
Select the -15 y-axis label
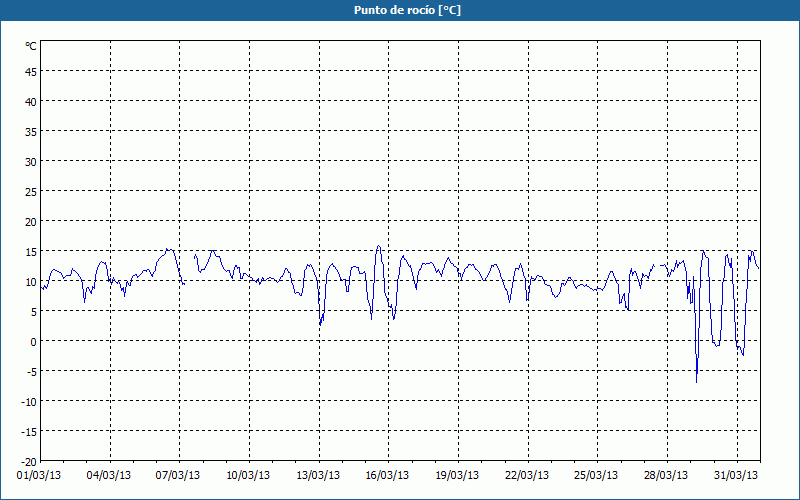click(29, 432)
